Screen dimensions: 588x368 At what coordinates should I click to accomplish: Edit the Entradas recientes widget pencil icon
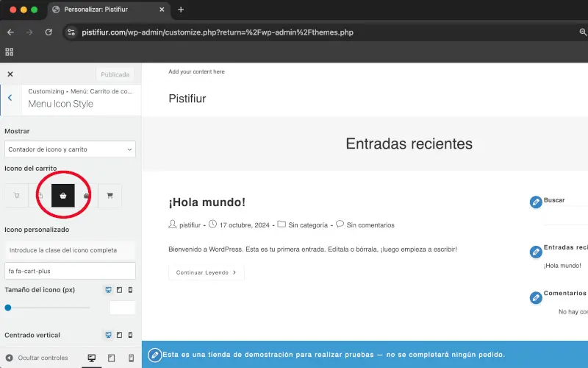point(536,252)
